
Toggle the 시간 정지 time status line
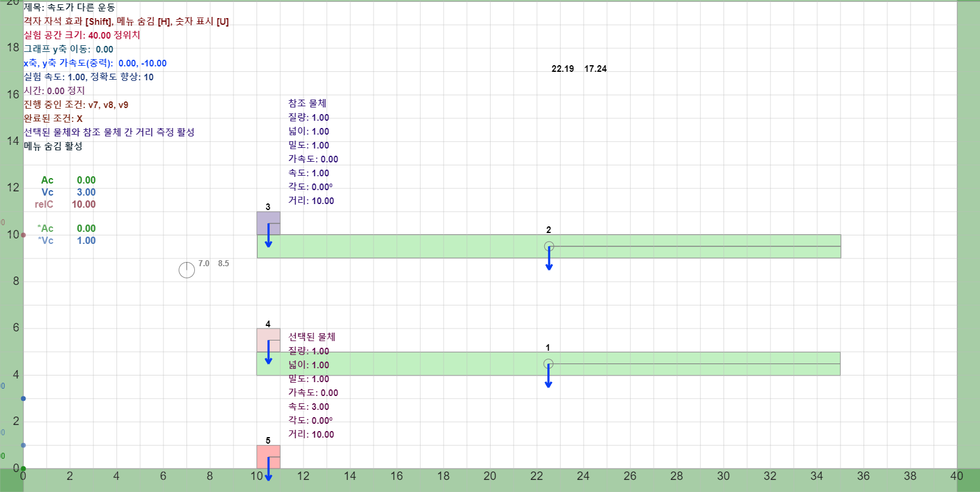(54, 91)
